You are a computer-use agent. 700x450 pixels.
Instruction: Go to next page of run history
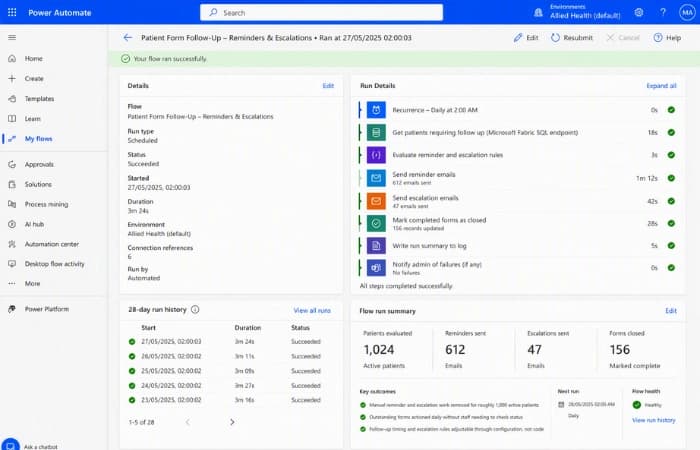click(x=232, y=422)
